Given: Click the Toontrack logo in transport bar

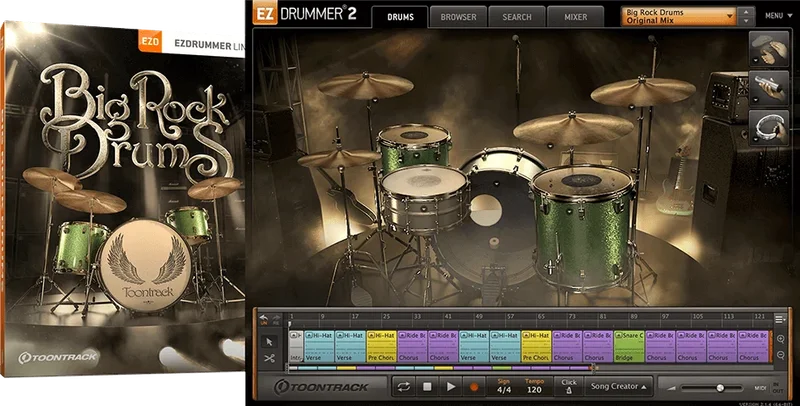Looking at the screenshot, I should point(321,387).
